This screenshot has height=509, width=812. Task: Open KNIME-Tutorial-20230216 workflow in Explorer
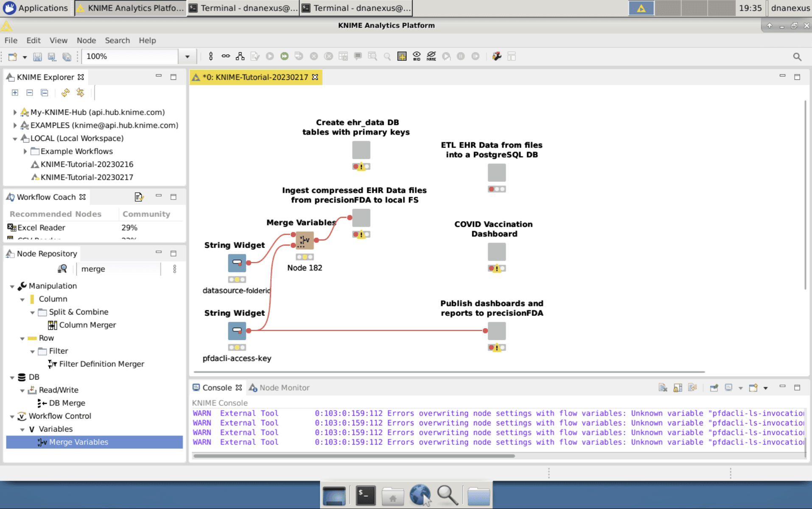(87, 164)
